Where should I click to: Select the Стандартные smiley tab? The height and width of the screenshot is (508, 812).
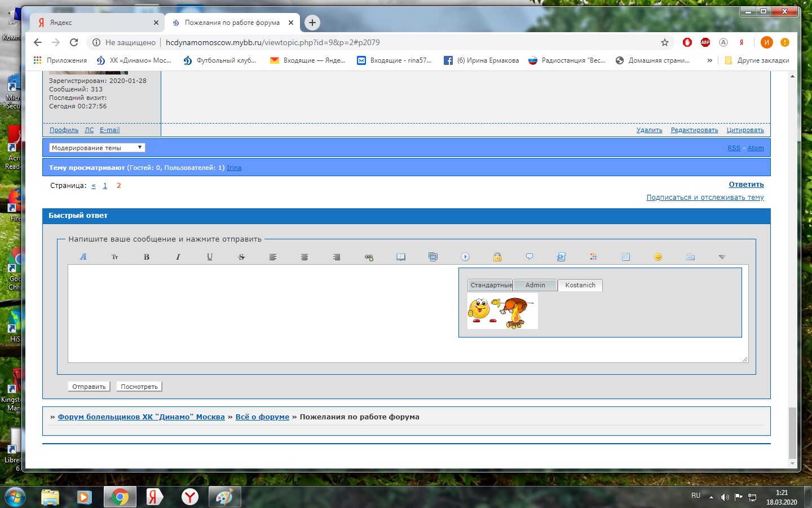(x=490, y=285)
